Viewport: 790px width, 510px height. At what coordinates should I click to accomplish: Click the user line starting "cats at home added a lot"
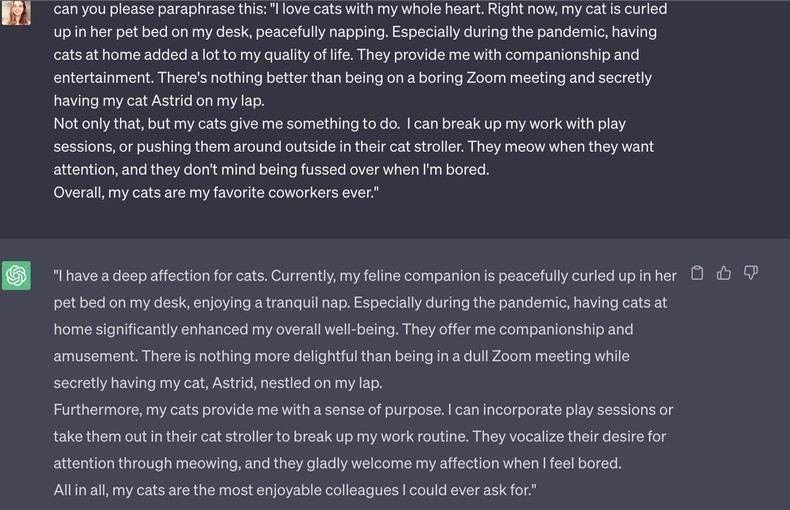(346, 55)
